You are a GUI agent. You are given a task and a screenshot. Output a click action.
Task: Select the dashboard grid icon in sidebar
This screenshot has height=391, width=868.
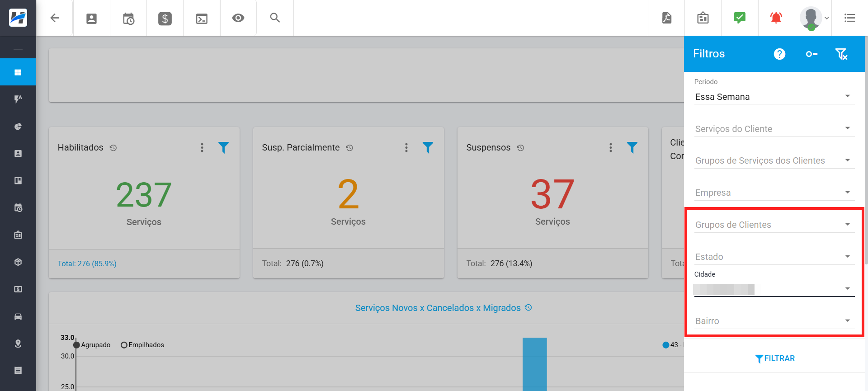18,72
